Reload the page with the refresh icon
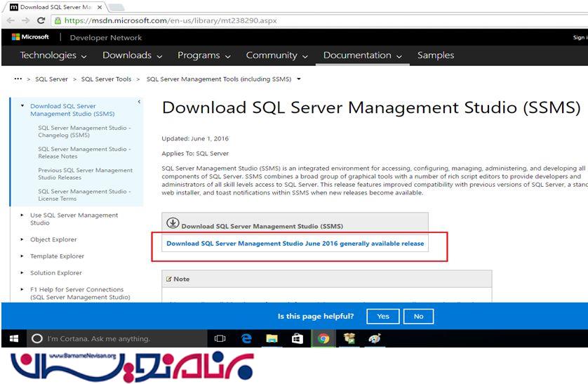 click(x=41, y=21)
